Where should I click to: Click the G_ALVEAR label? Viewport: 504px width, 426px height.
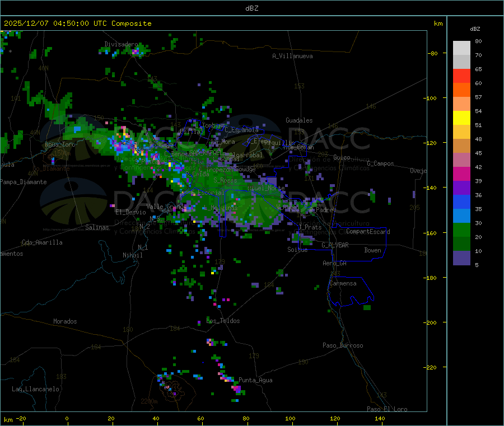[x=335, y=245]
